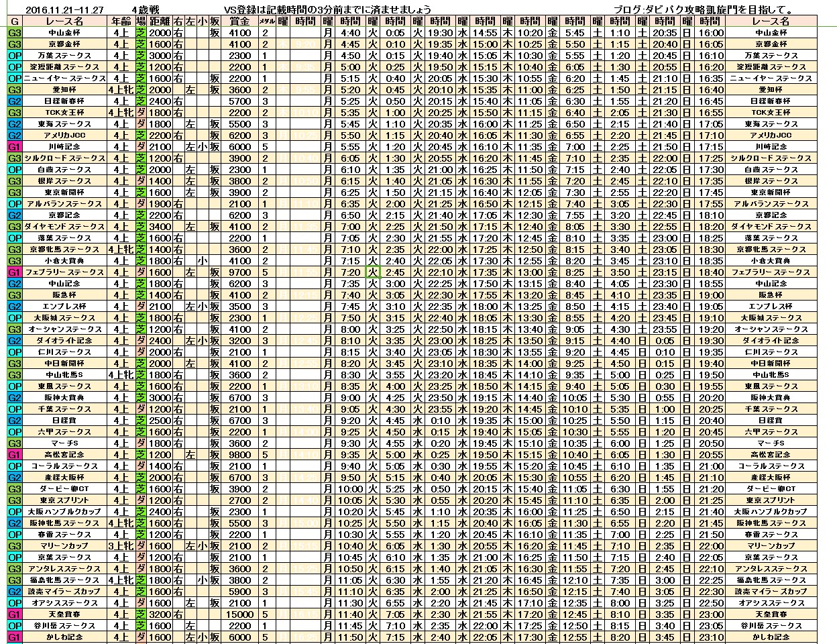This screenshot has height=644, width=837.
Task: Click 産経大阪杯 in the right race-name column
Action: pyautogui.click(x=770, y=478)
